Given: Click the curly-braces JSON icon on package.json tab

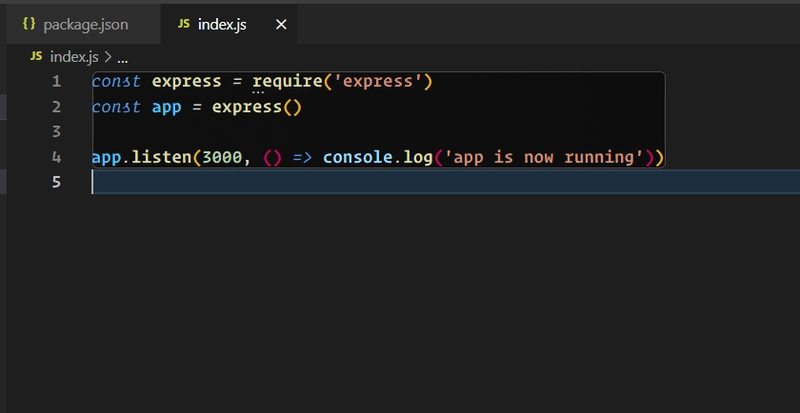Looking at the screenshot, I should pos(29,23).
